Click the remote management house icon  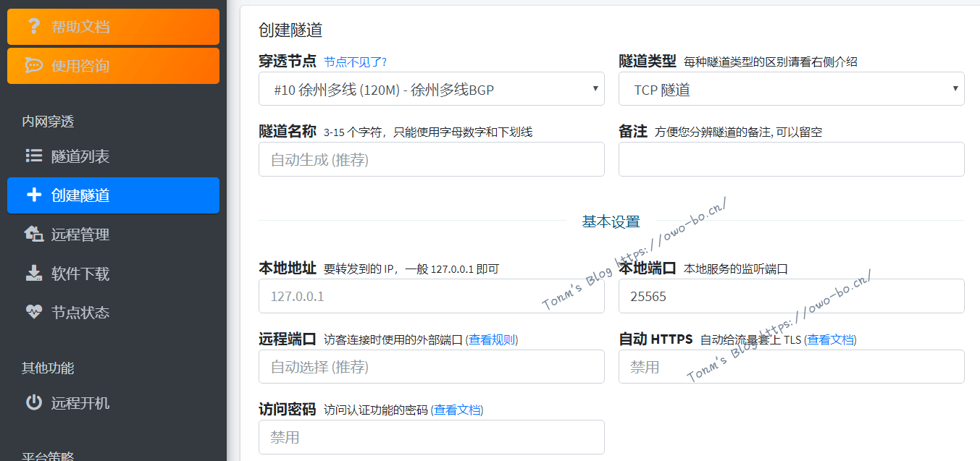[x=33, y=234]
